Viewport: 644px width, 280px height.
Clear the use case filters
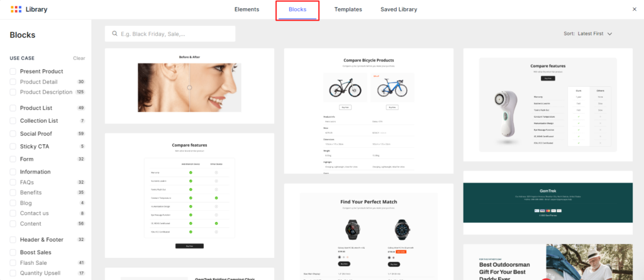point(79,58)
